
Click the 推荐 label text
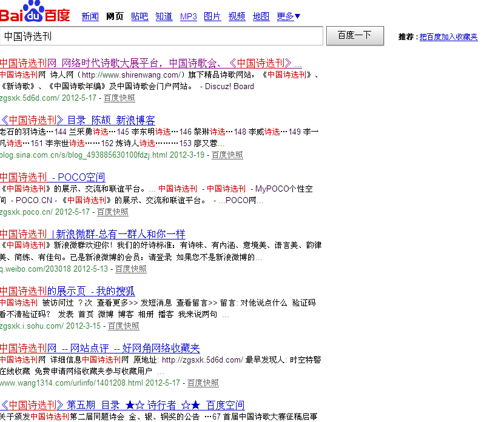[x=406, y=37]
